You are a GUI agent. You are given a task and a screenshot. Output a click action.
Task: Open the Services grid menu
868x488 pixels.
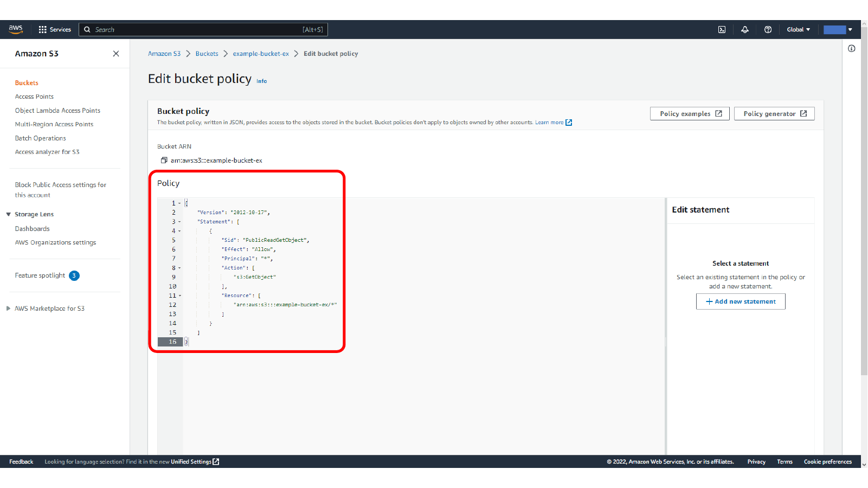(x=55, y=29)
